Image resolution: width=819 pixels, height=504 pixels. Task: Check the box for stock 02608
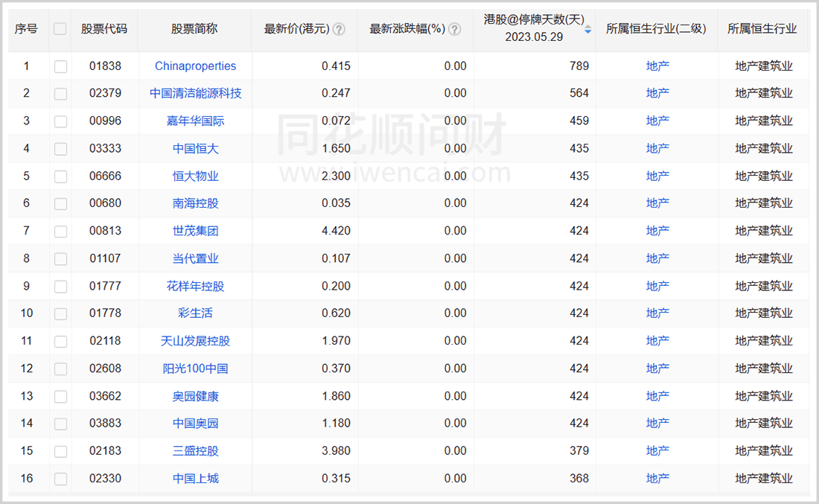coord(60,369)
